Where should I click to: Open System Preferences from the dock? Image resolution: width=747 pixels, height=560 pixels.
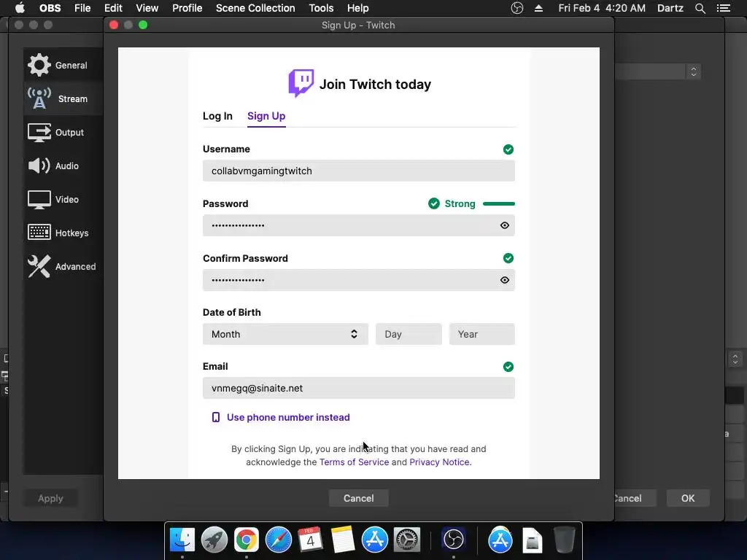pyautogui.click(x=406, y=540)
